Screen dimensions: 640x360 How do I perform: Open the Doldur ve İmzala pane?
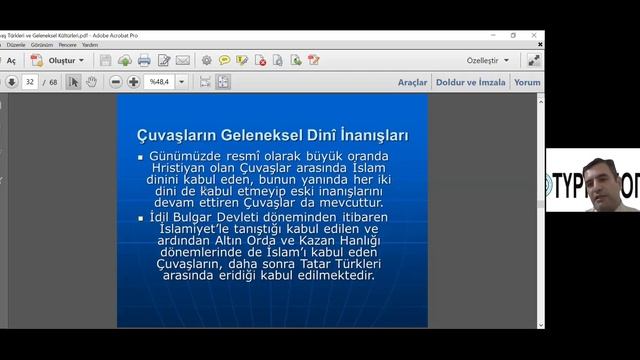(470, 82)
